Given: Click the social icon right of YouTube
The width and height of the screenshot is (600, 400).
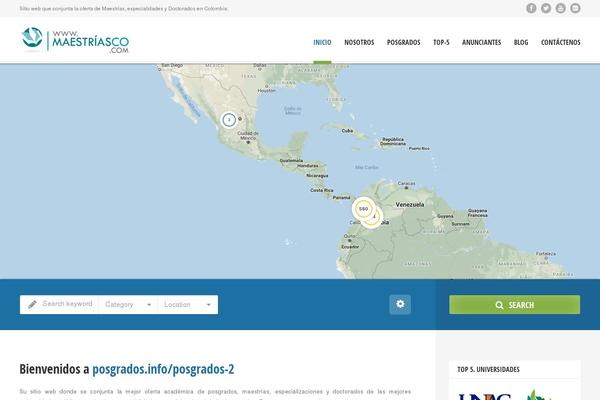Looking at the screenshot, I should tap(575, 8).
